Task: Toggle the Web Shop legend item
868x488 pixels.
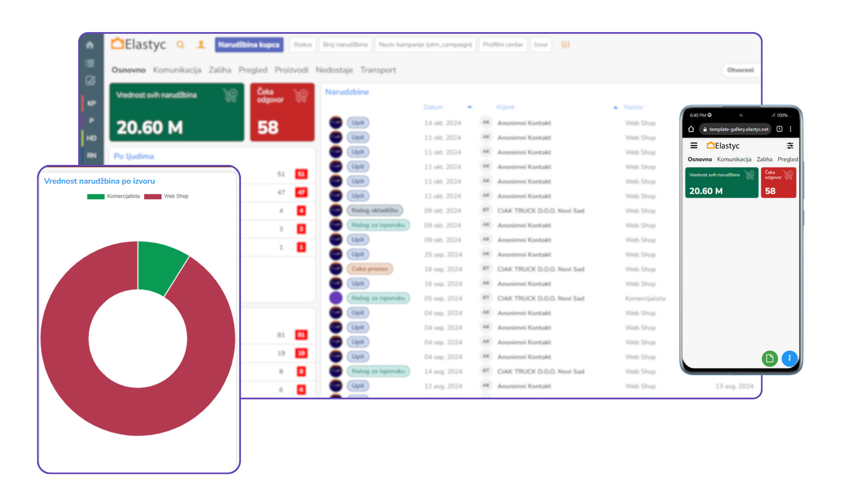Action: [166, 197]
